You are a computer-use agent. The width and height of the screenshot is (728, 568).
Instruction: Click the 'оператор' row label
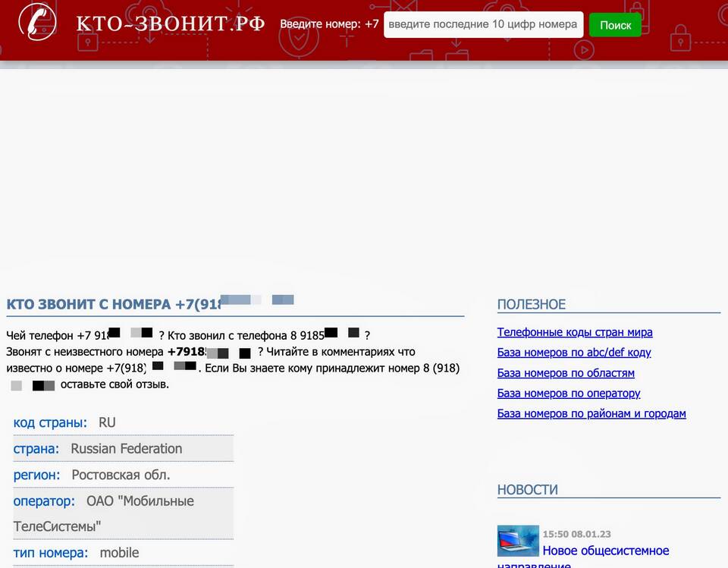(44, 501)
